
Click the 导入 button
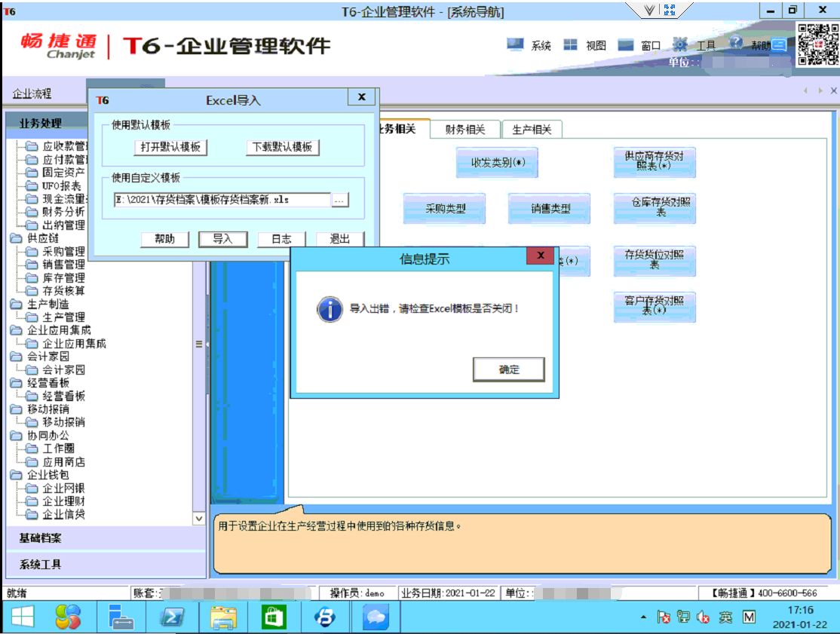pyautogui.click(x=223, y=239)
